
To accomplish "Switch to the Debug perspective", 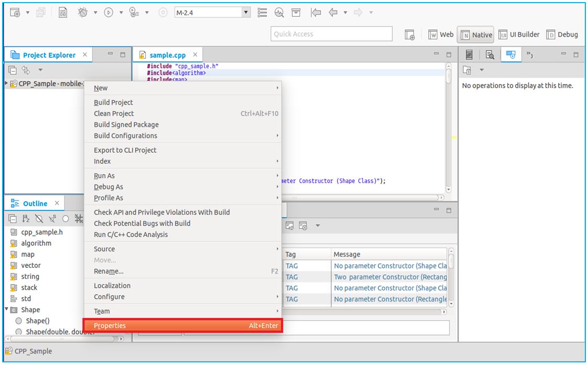I will pos(562,35).
